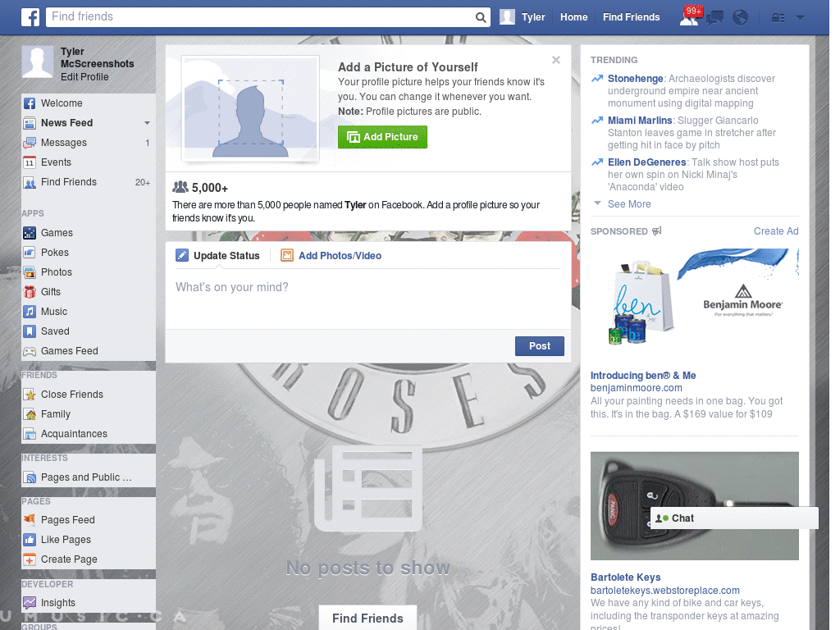Click Find Friends button below No posts
Viewport: 840px width, 630px height.
pyautogui.click(x=367, y=619)
